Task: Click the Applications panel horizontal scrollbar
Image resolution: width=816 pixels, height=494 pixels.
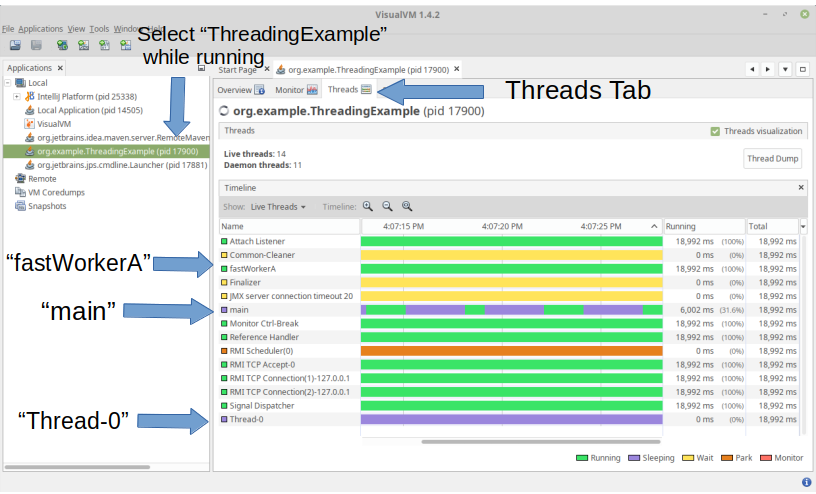Action: coord(77,467)
